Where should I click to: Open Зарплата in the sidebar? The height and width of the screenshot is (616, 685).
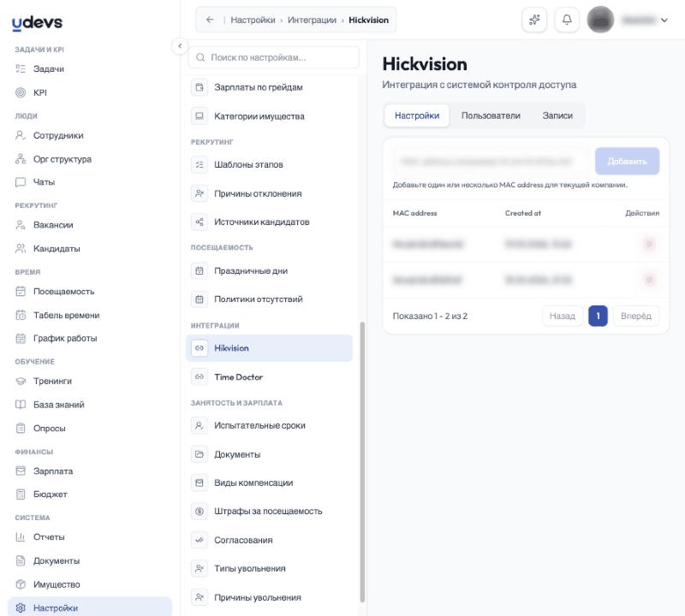pos(90,471)
